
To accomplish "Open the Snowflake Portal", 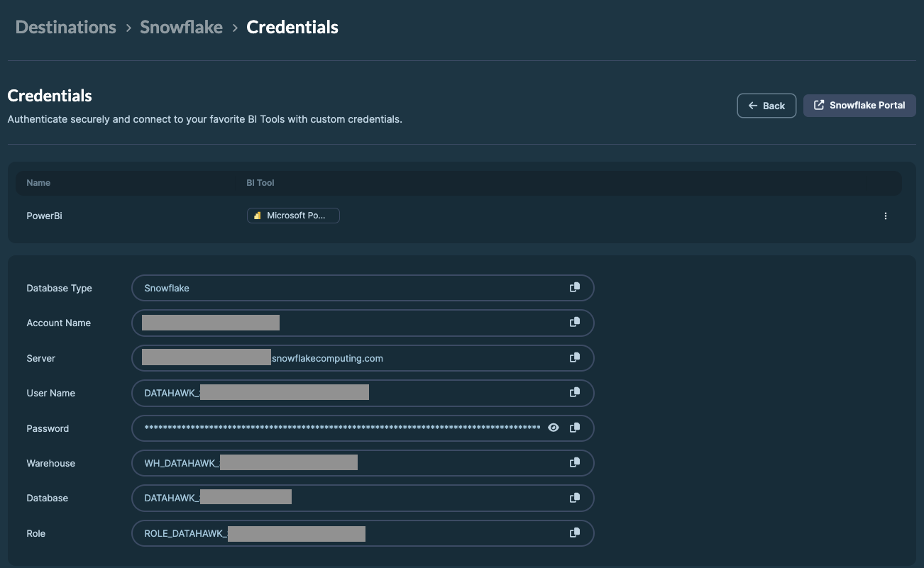I will (859, 105).
